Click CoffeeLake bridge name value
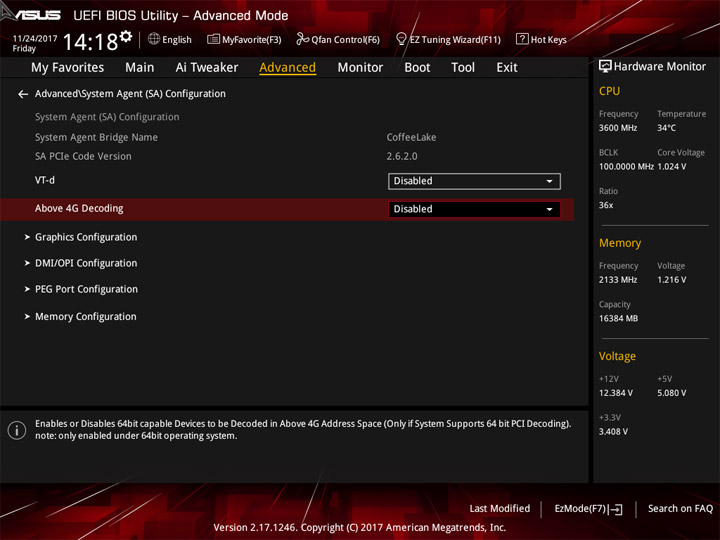The height and width of the screenshot is (540, 720). (x=411, y=137)
